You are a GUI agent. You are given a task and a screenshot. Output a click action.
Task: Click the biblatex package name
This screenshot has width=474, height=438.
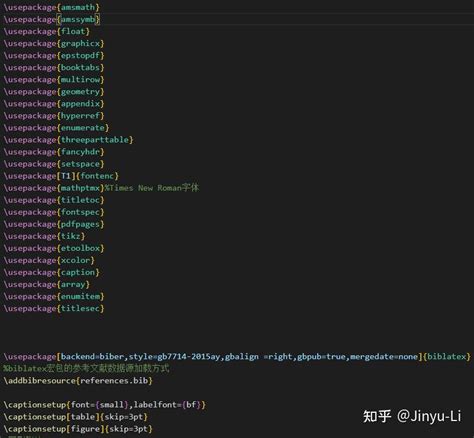point(447,357)
